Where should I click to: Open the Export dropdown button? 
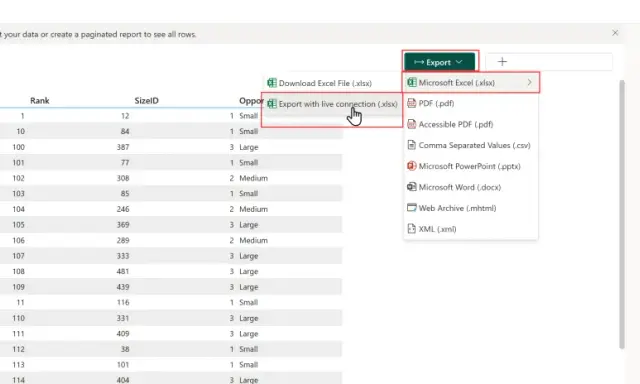pyautogui.click(x=440, y=62)
